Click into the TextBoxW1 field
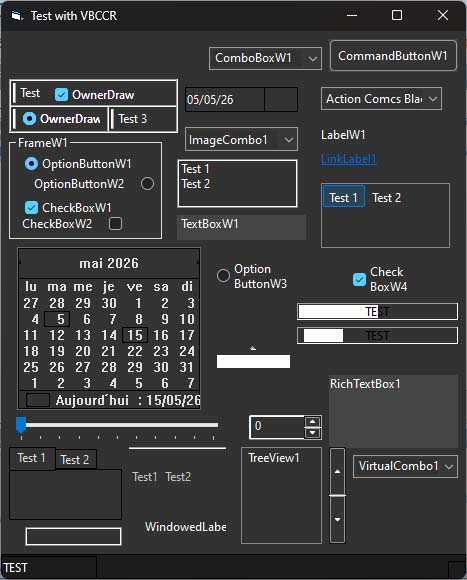This screenshot has height=580, width=467. pyautogui.click(x=241, y=227)
